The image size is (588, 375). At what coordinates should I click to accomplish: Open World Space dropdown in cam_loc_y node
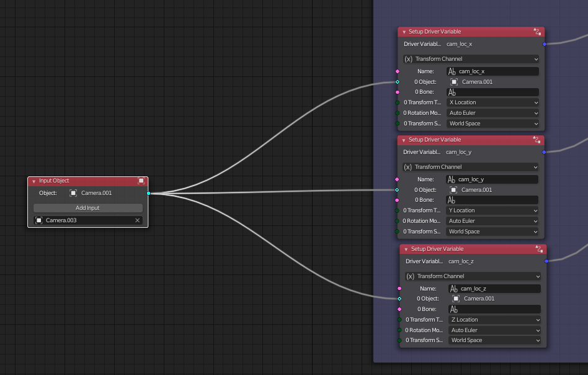point(492,232)
